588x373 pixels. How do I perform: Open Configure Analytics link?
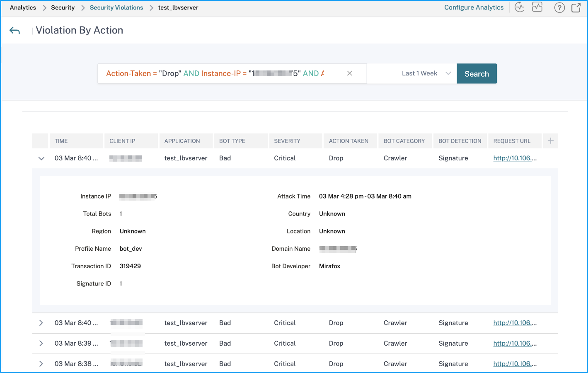point(474,7)
